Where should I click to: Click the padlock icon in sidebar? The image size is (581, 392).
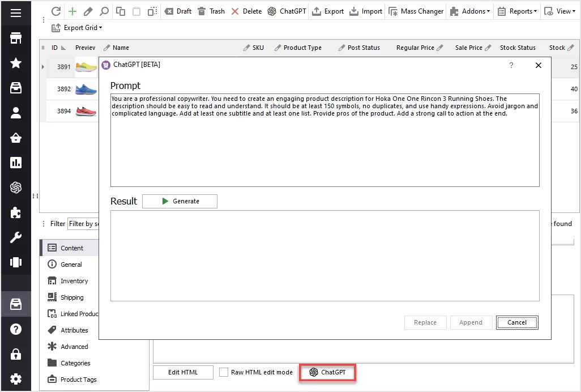pyautogui.click(x=16, y=354)
